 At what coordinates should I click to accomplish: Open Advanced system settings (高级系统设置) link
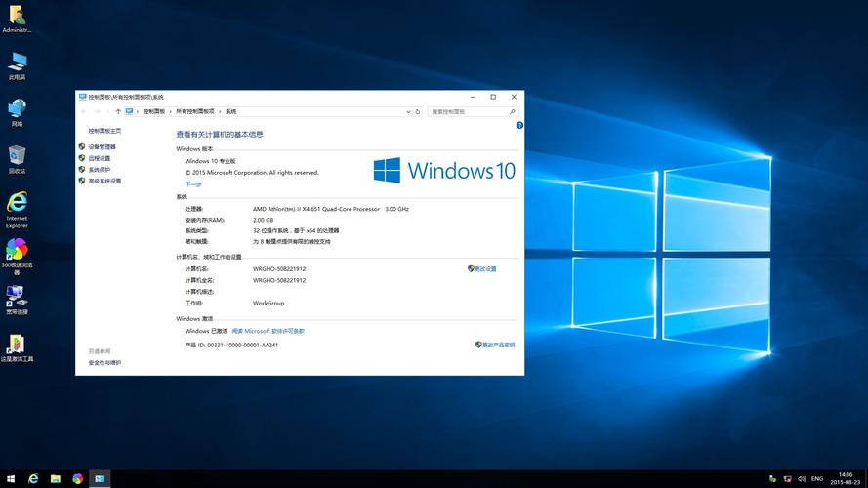104,181
